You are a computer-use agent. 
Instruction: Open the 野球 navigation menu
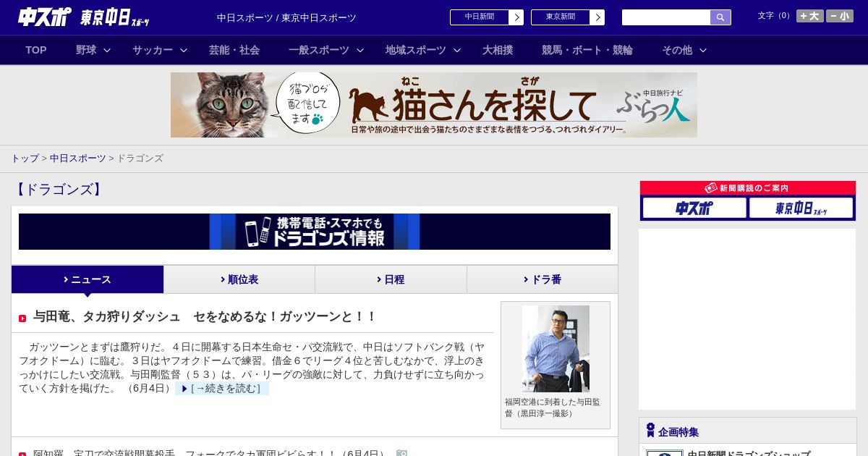(x=86, y=50)
